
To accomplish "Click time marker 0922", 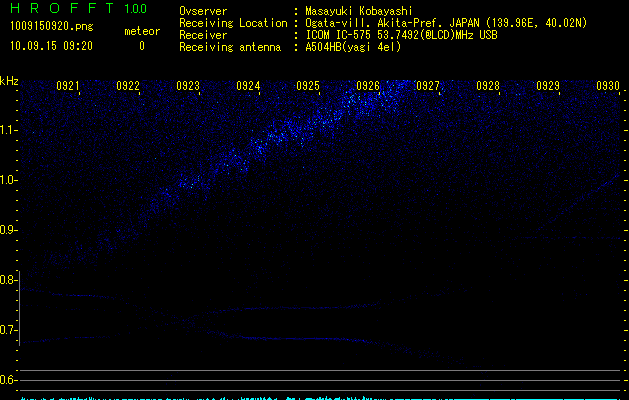I will [128, 86].
